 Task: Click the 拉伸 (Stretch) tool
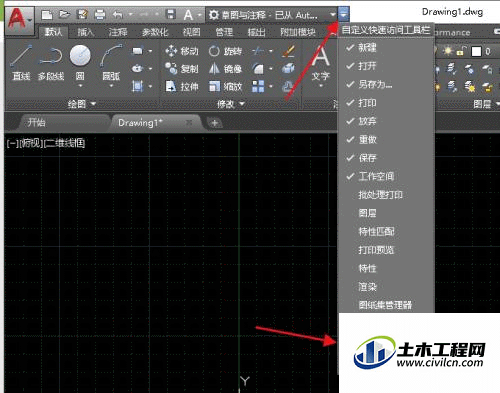tap(182, 87)
